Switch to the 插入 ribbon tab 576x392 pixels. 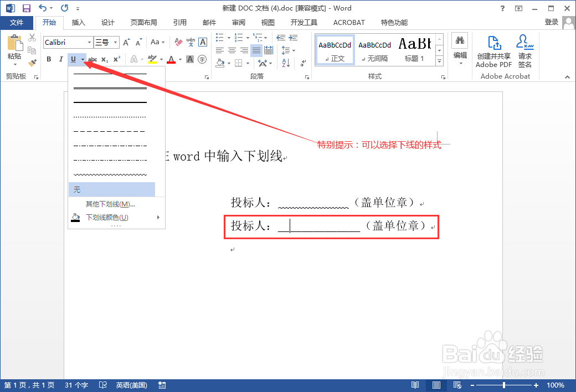78,22
